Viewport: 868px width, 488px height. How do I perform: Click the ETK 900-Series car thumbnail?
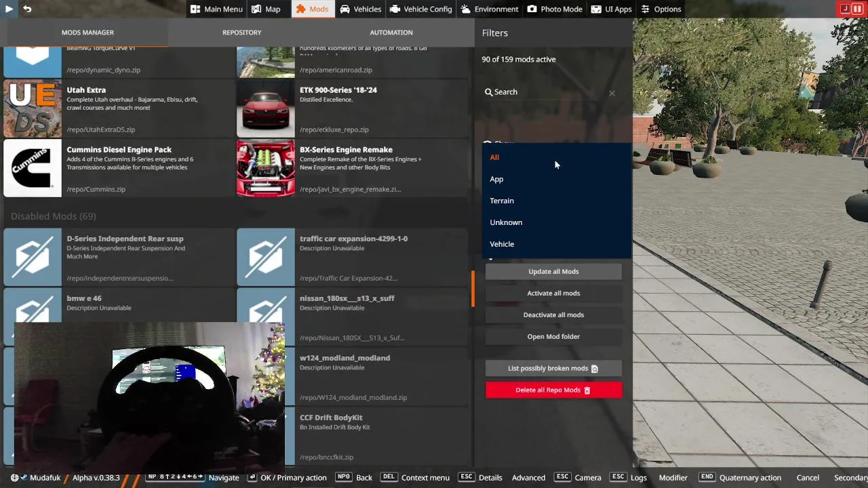(266, 108)
